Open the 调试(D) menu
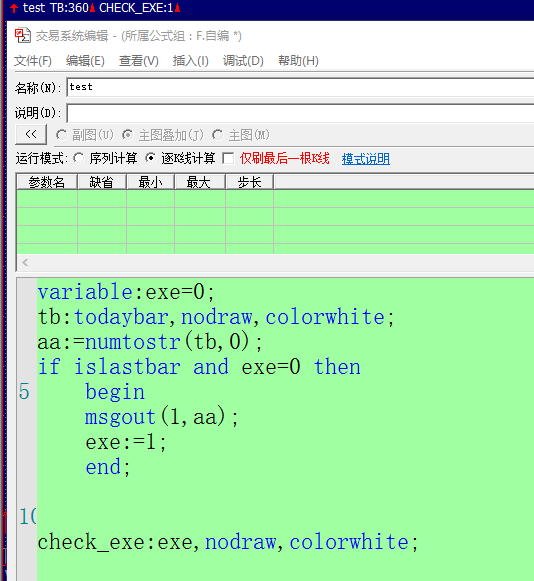Viewport: 534px width, 581px height. 243,60
